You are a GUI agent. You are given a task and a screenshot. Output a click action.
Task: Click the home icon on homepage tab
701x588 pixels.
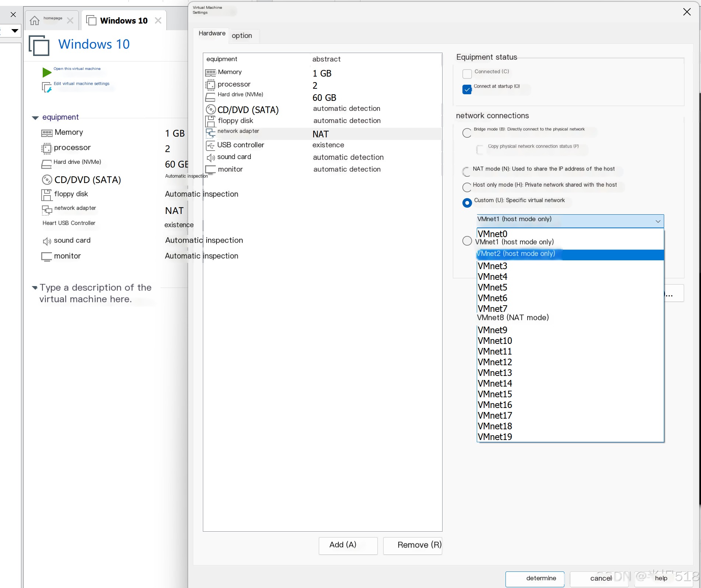point(35,20)
